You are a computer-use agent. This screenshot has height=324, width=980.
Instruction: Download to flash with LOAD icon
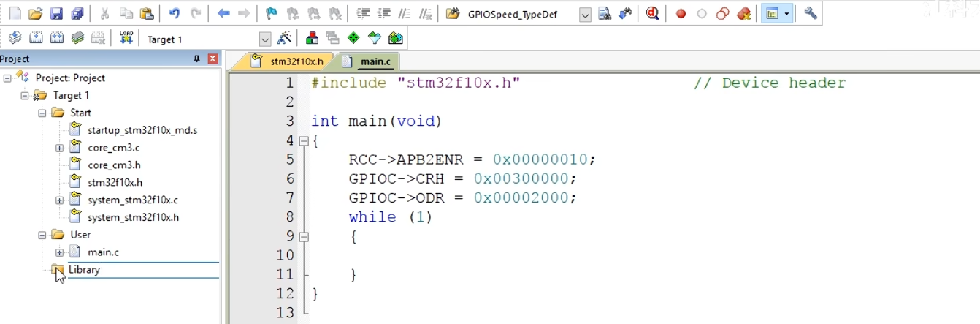click(126, 38)
